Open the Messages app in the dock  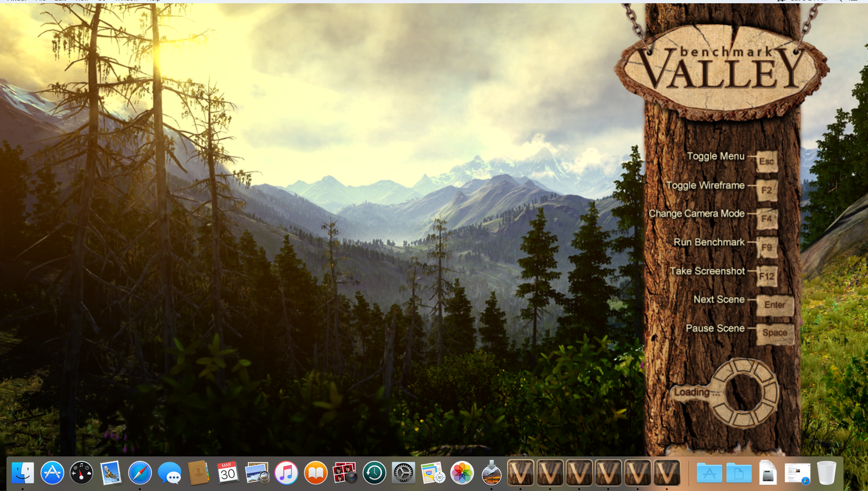[x=169, y=473]
